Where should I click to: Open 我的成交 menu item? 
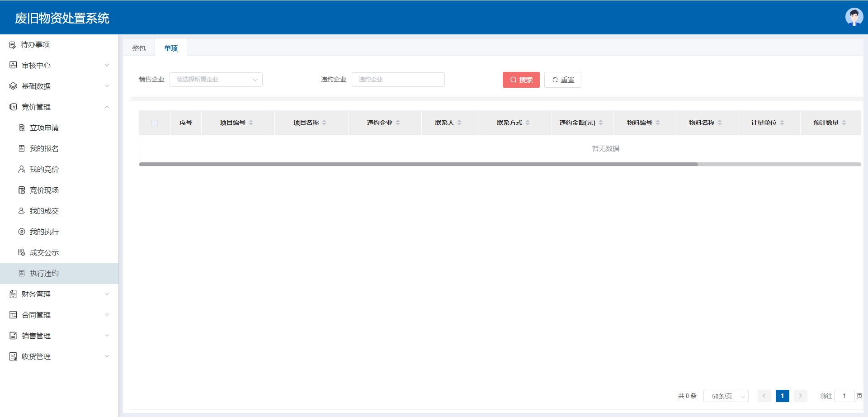point(44,211)
